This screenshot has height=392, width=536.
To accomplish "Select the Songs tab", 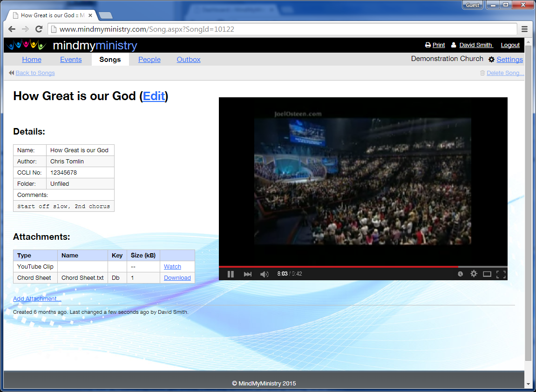I will pyautogui.click(x=110, y=60).
